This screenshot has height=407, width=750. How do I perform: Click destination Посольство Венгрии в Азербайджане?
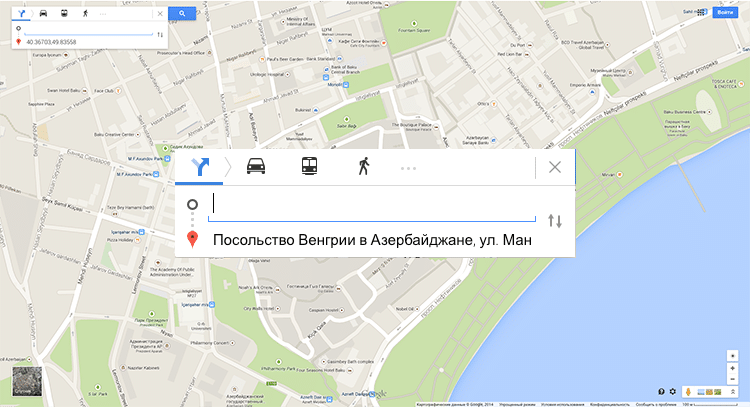[x=372, y=240]
